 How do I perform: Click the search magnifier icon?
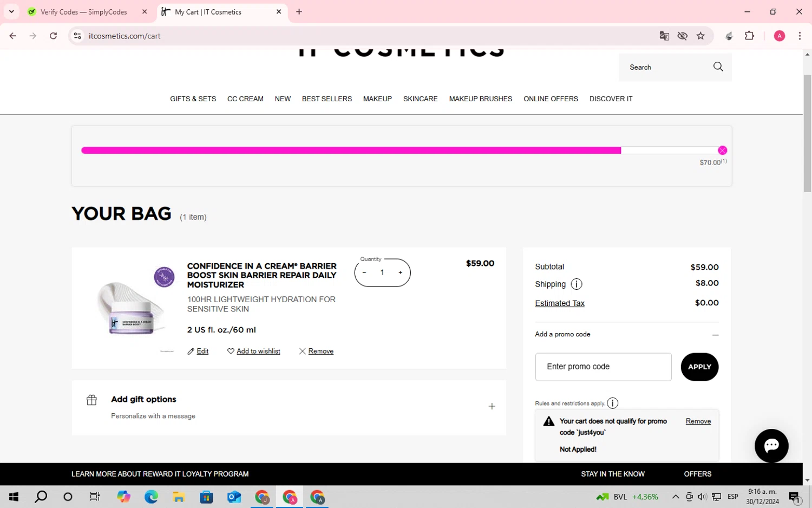coord(718,67)
